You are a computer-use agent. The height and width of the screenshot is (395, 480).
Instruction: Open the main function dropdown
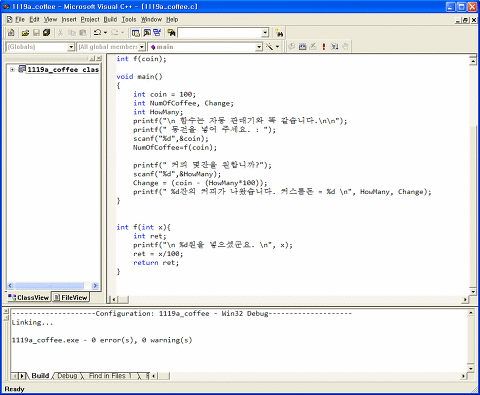click(259, 47)
